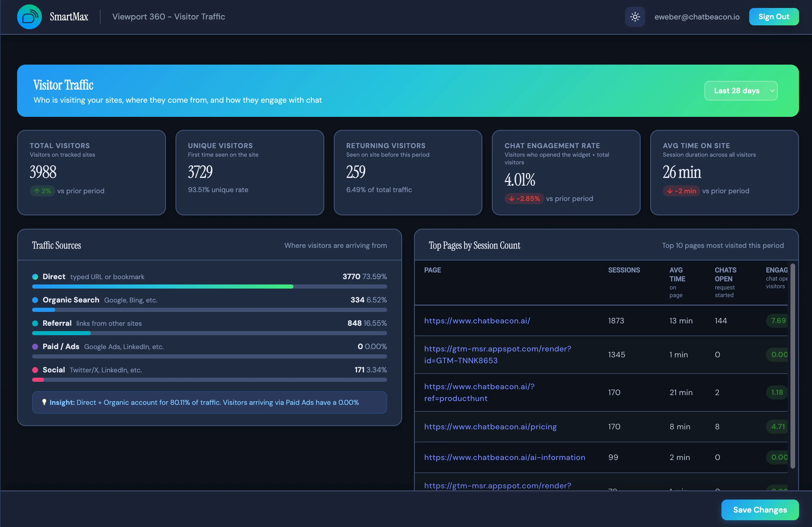Click the green 2% up trend badge
Image resolution: width=812 pixels, height=527 pixels.
tap(42, 191)
